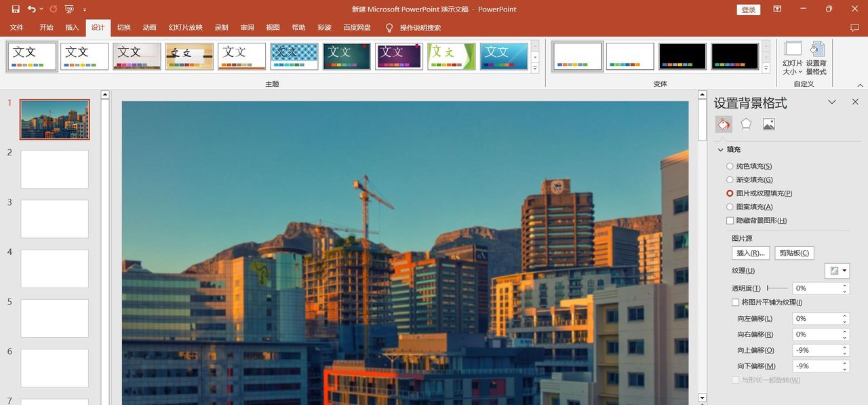Open the Insert (插入) ribbon tab

[x=72, y=28]
